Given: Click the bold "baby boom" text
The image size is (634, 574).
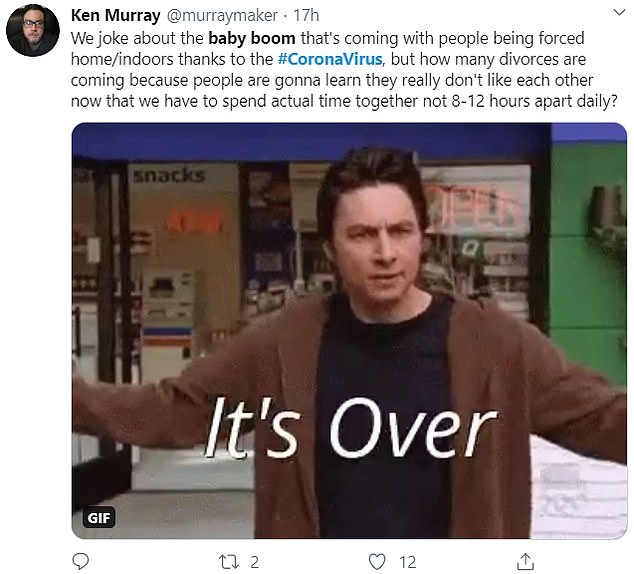Looking at the screenshot, I should [x=251, y=38].
